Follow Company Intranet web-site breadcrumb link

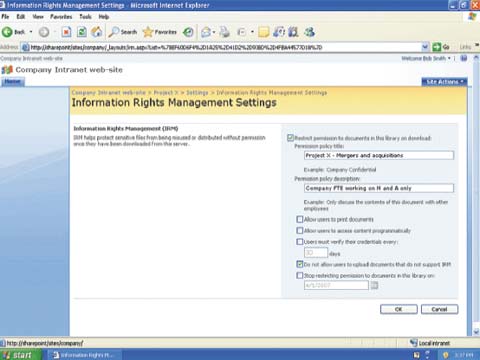[x=109, y=92]
